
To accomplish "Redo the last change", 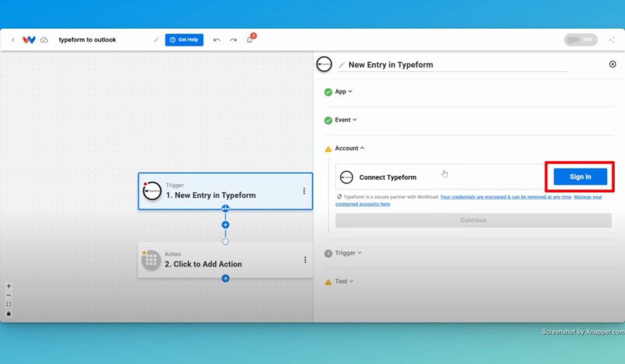I will pyautogui.click(x=233, y=40).
